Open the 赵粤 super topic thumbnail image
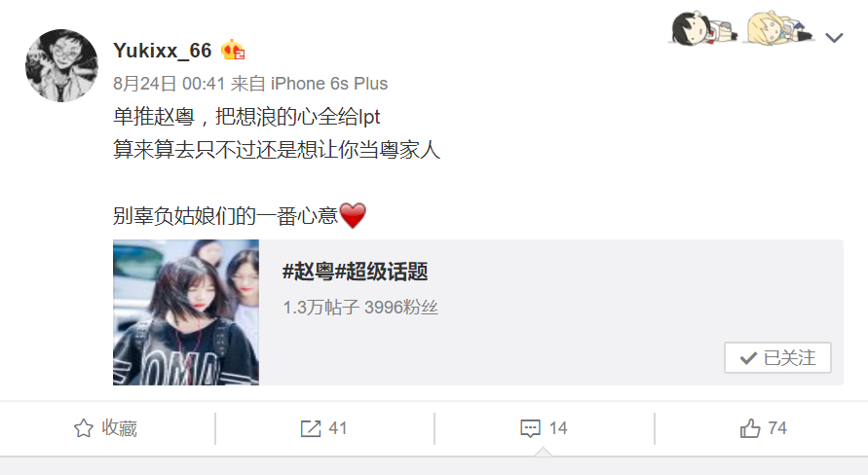This screenshot has width=868, height=475. 186,311
